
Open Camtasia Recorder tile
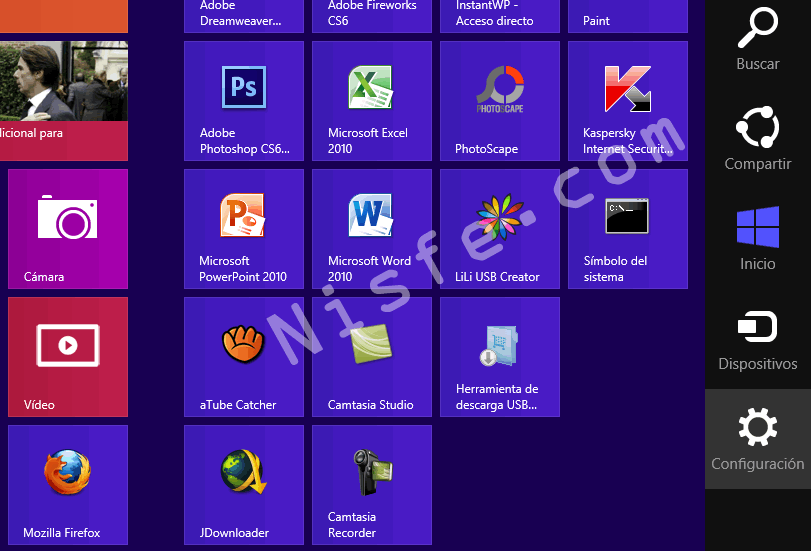tap(372, 485)
